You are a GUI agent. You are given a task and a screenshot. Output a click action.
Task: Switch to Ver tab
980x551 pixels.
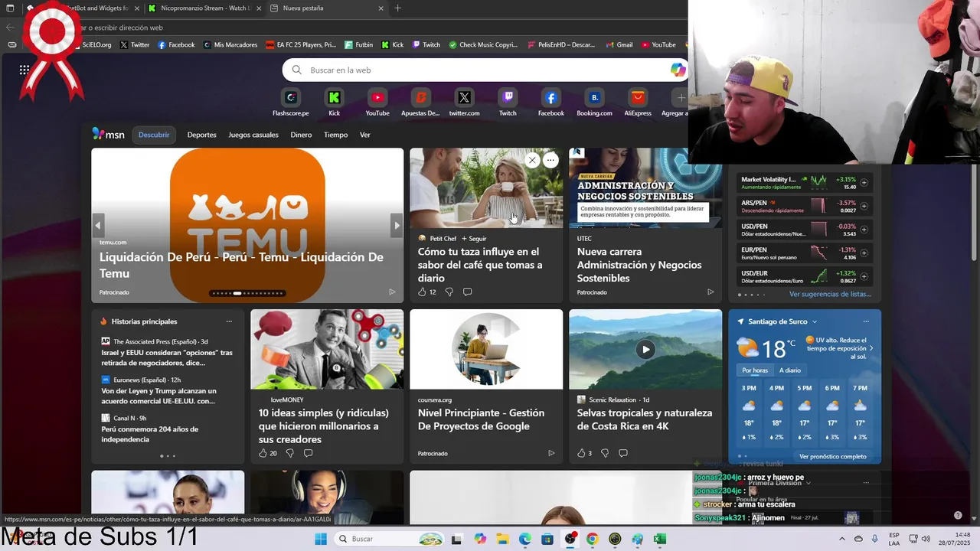(x=365, y=135)
